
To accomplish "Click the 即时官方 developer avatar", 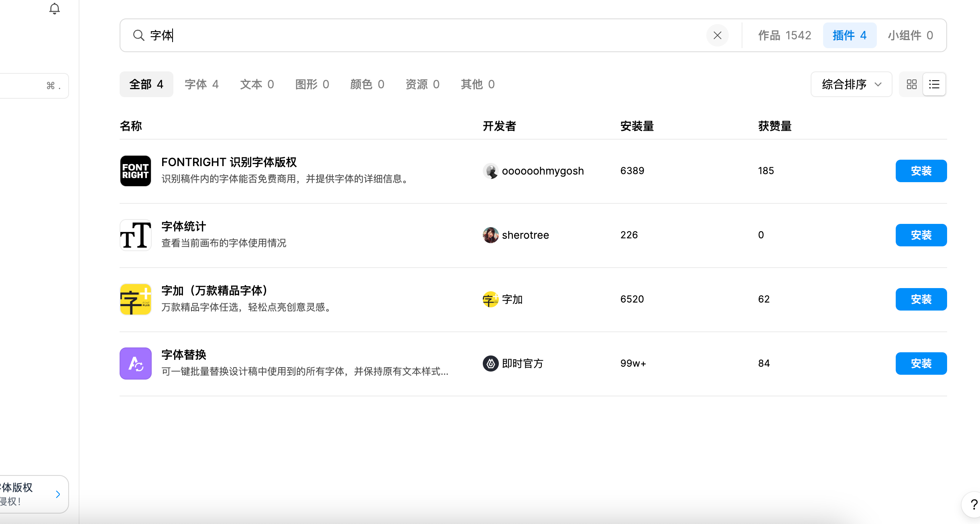I will pos(490,364).
